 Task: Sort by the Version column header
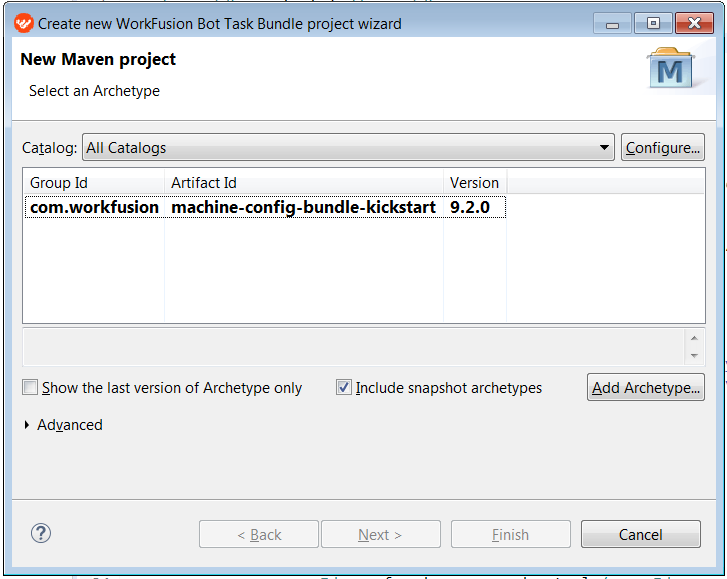[x=475, y=183]
